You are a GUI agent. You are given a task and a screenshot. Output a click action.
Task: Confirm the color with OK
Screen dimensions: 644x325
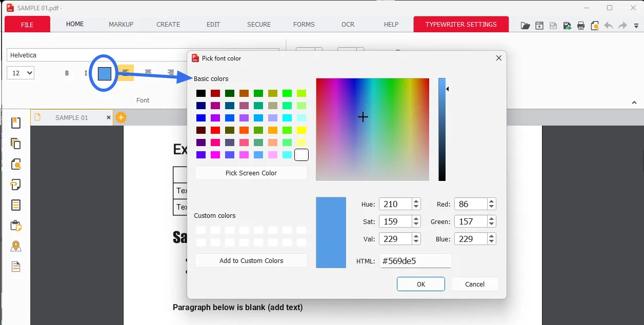[421, 284]
